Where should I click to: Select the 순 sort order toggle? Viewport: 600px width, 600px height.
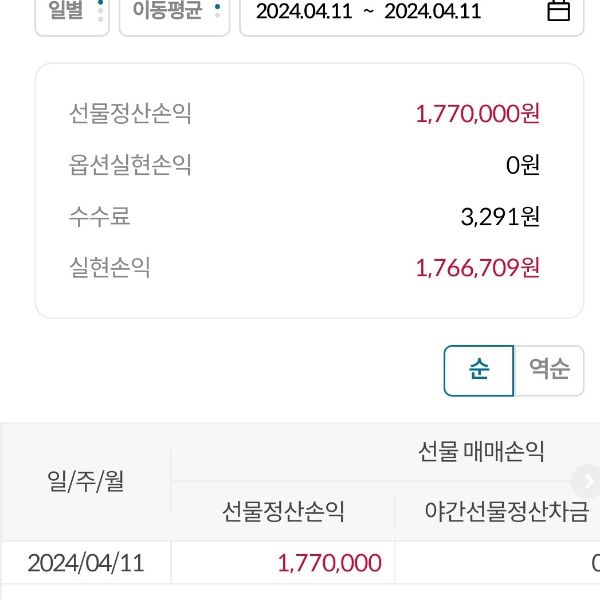click(478, 370)
